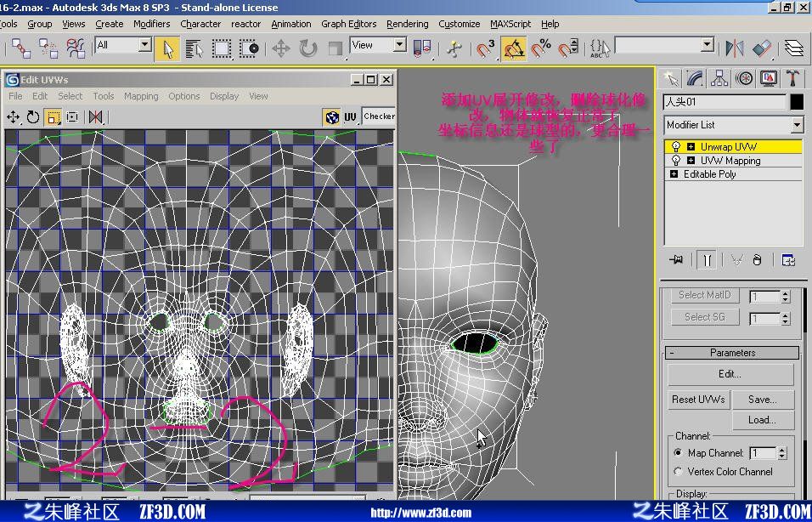Select Rotate tool in Edit UVWs toolbar
Viewport: 812px width, 522px height.
pyautogui.click(x=32, y=117)
